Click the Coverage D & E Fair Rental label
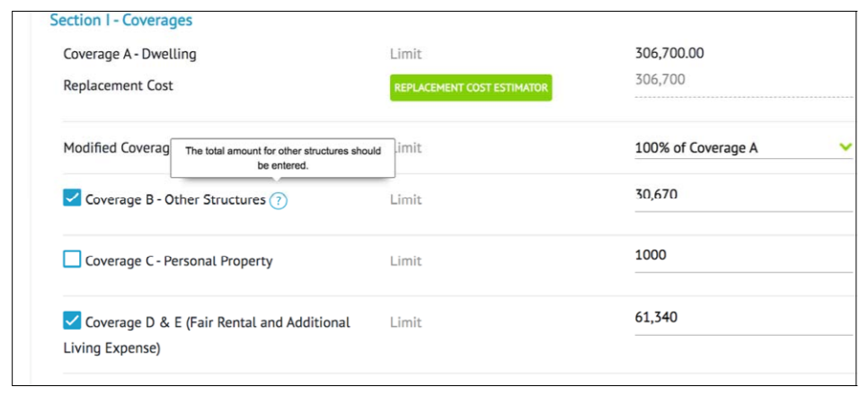 coord(207,335)
